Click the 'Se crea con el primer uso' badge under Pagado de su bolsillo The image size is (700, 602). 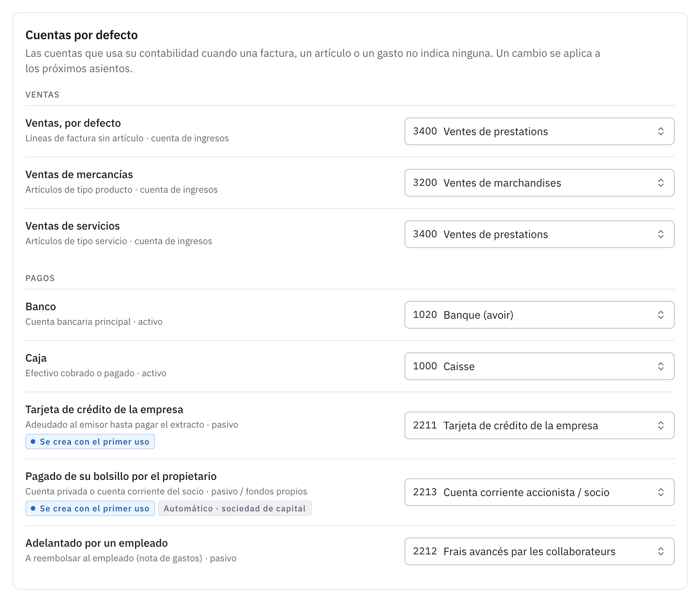[90, 508]
